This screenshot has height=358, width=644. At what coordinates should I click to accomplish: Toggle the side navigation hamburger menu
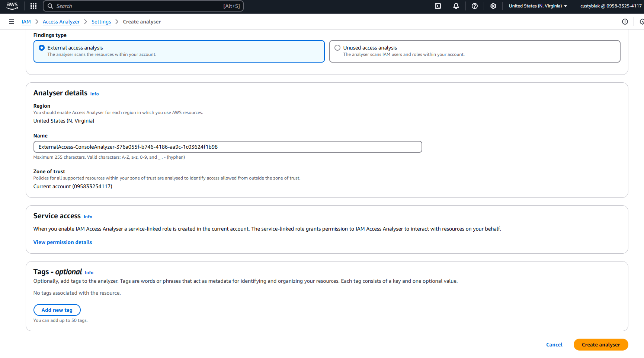tap(12, 22)
